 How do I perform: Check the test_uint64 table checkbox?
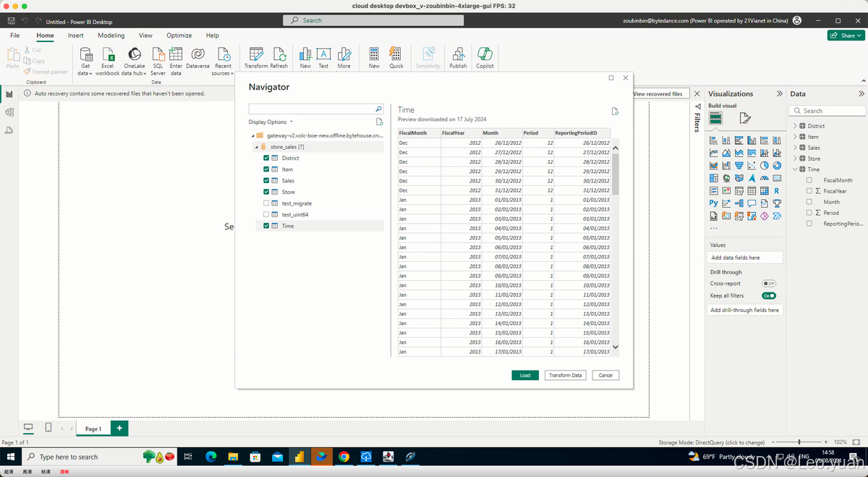(x=266, y=214)
